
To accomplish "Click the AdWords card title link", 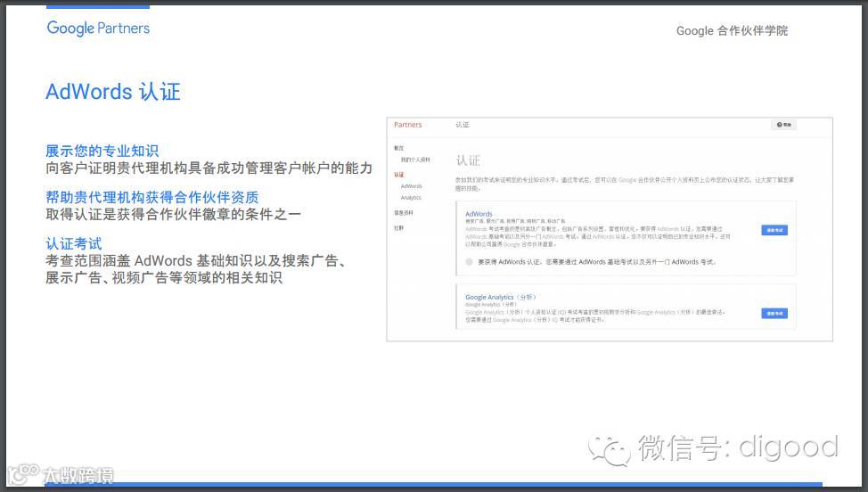I will coord(479,214).
